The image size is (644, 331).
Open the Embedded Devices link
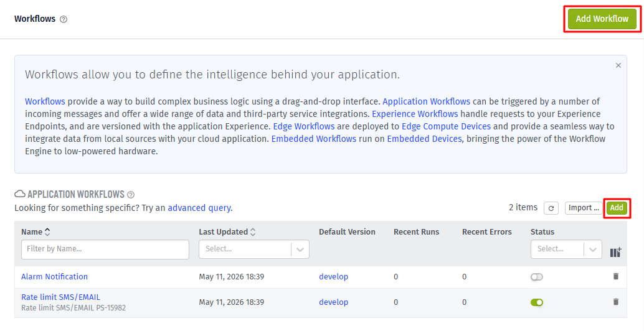424,139
